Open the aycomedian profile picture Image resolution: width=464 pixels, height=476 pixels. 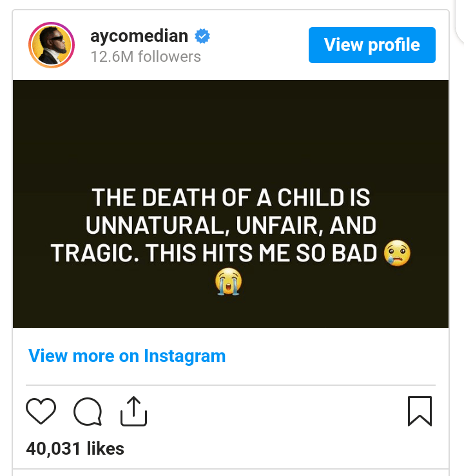pyautogui.click(x=52, y=45)
